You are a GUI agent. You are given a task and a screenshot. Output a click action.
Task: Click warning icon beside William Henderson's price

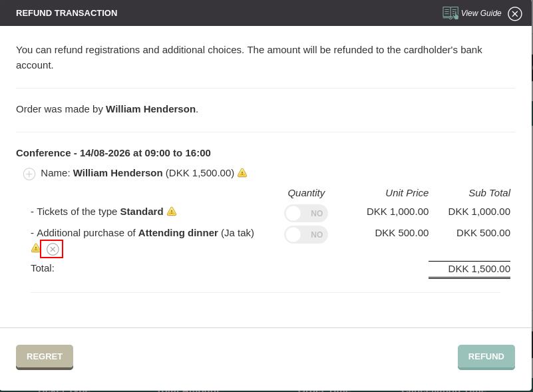[242, 173]
